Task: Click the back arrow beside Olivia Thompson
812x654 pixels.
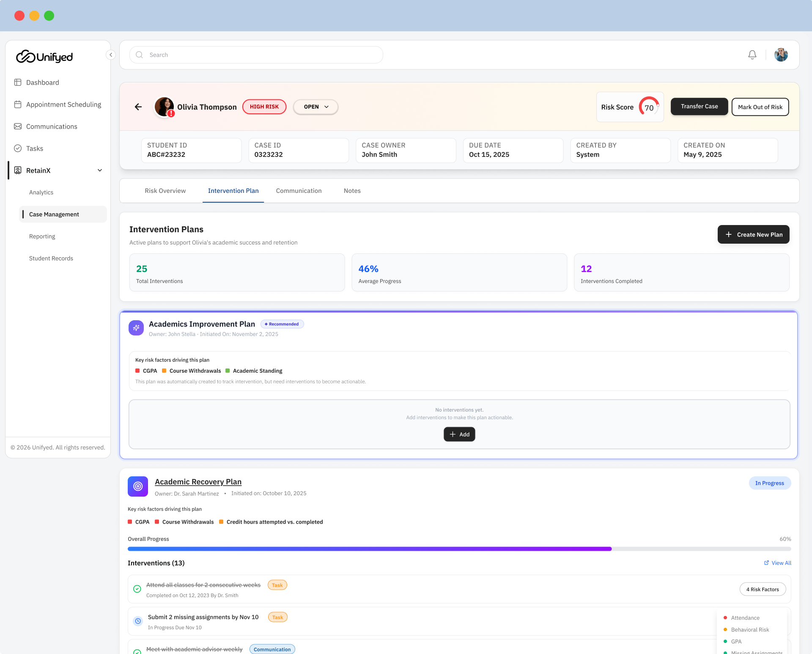Action: tap(138, 107)
